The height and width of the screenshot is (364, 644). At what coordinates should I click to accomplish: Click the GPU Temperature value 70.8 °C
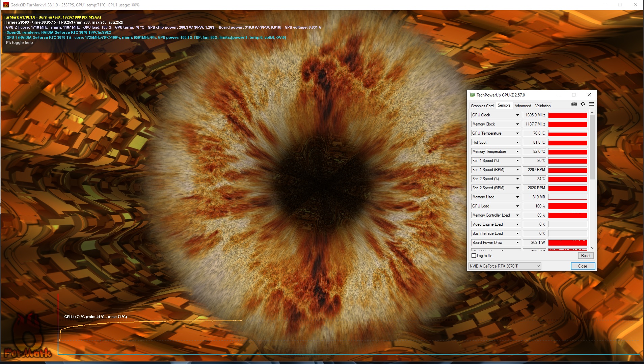point(535,133)
